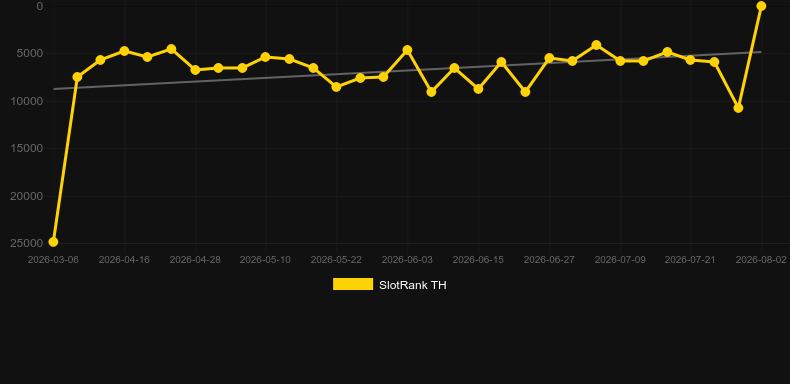Toggle the SlotRank TH legend label
Image resolution: width=790 pixels, height=384 pixels.
coord(413,285)
